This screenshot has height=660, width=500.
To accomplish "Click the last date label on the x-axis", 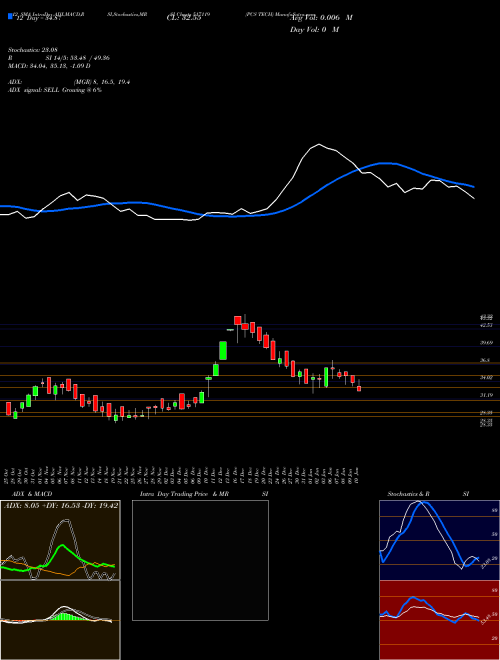I will (x=358, y=476).
